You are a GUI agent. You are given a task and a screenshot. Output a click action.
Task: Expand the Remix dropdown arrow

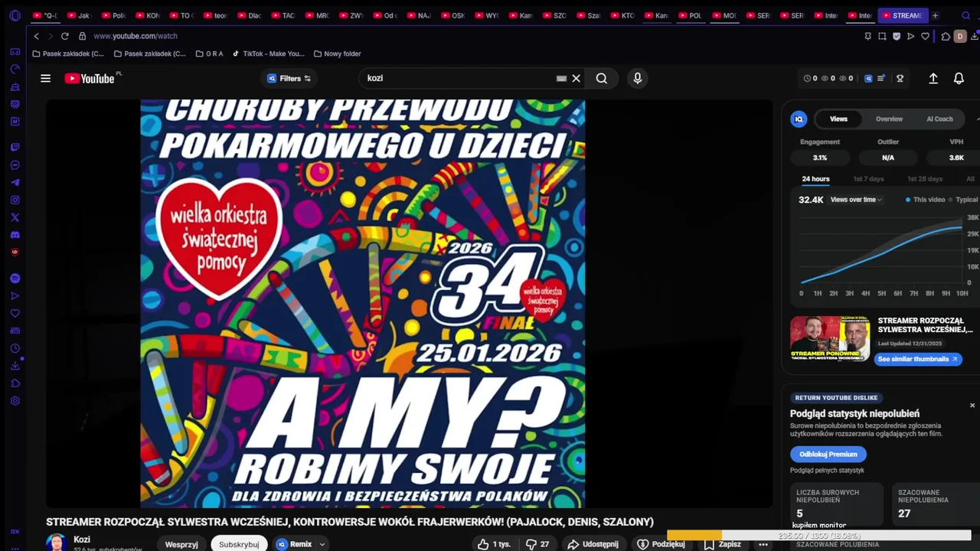pos(322,544)
